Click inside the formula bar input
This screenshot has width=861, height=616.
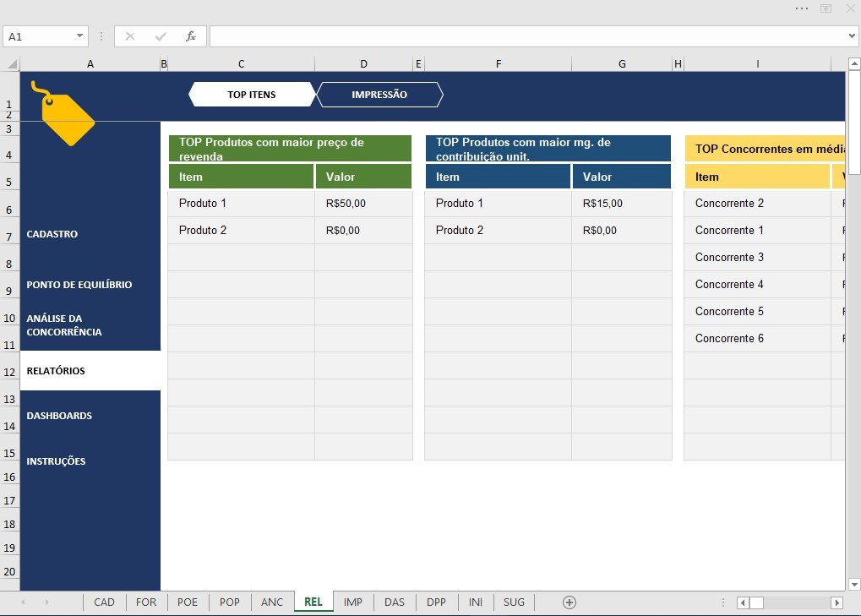tap(527, 36)
